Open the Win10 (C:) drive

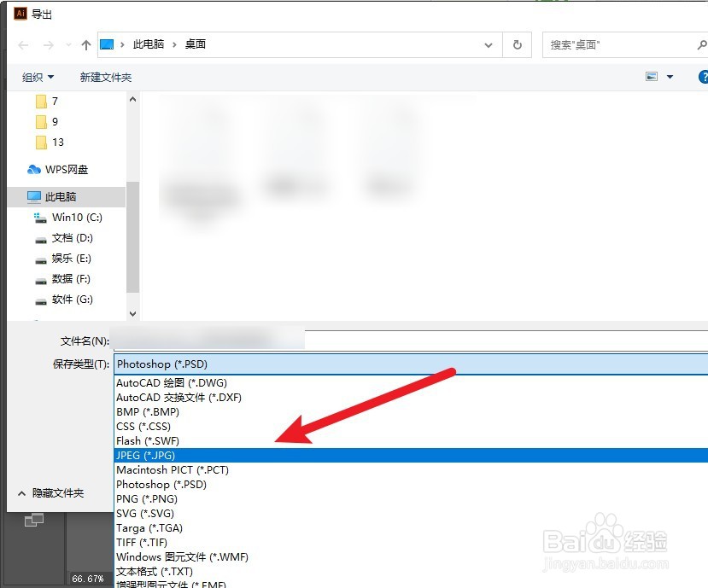tap(68, 218)
